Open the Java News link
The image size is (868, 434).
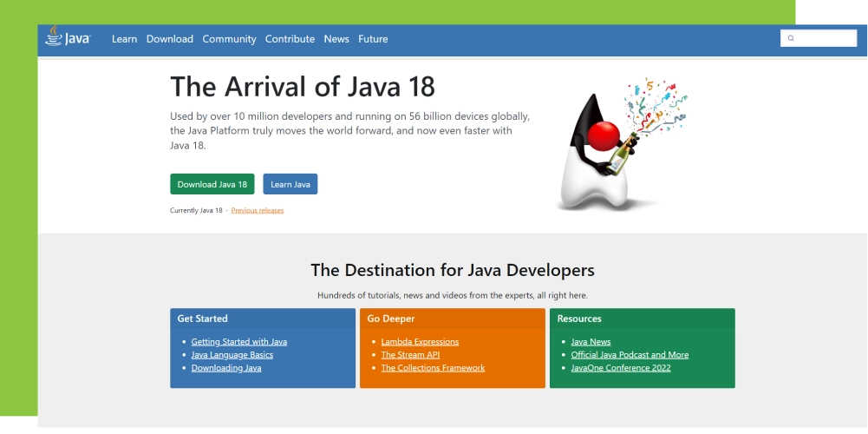591,342
